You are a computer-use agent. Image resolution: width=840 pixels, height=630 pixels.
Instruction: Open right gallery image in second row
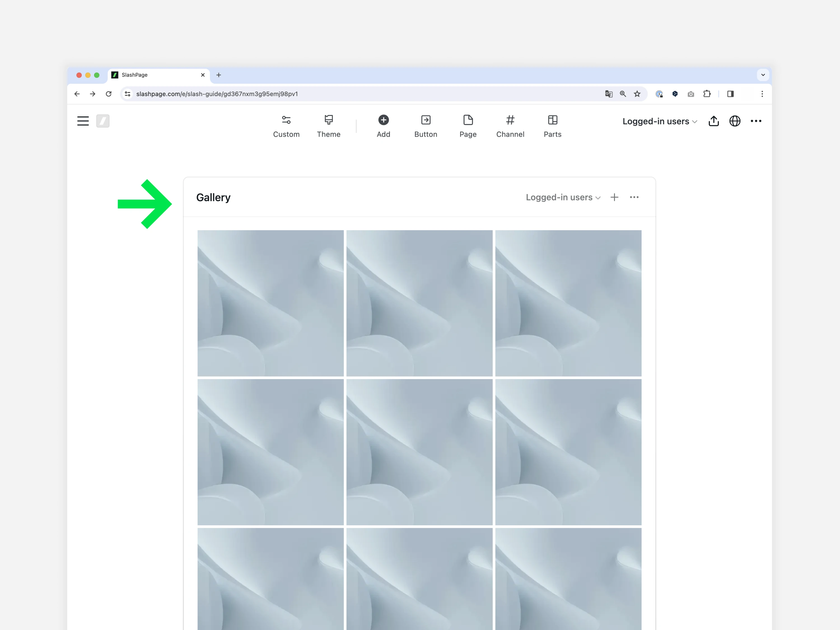coord(568,452)
